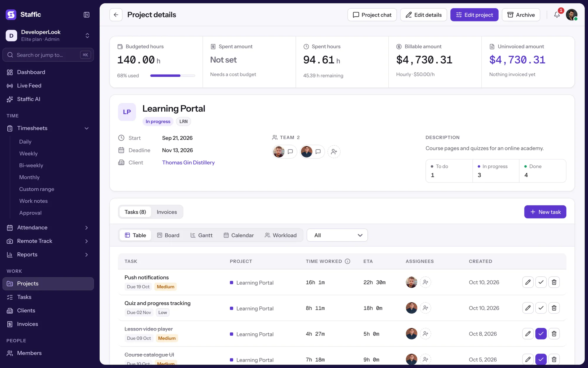Open the Thomas Gin Distillery client link
This screenshot has height=368, width=588.
tap(188, 163)
